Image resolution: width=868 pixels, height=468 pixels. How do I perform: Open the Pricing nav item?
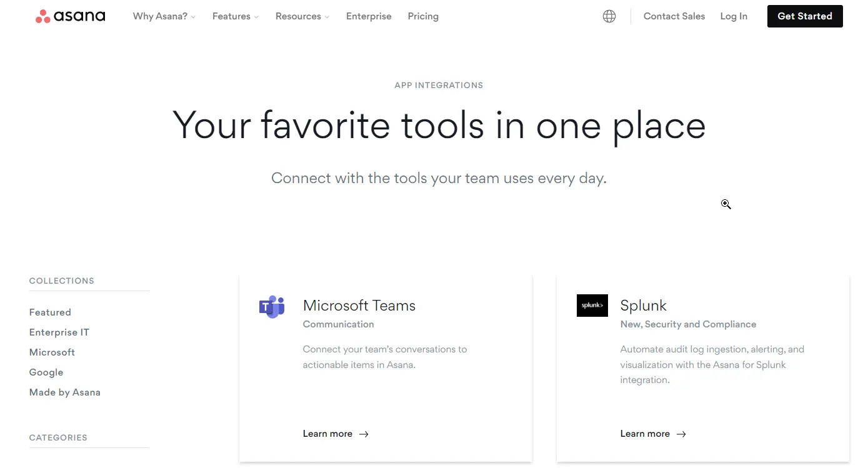[x=423, y=16]
